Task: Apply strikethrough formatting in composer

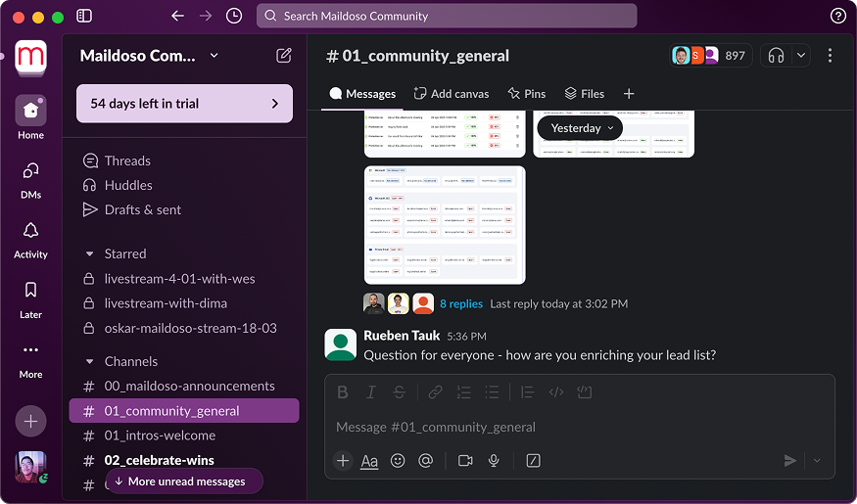Action: click(400, 392)
